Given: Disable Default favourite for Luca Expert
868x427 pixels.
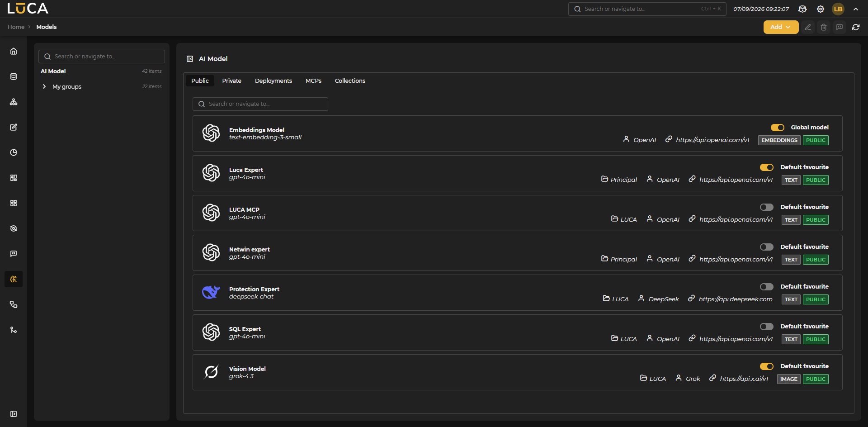Looking at the screenshot, I should click(767, 167).
